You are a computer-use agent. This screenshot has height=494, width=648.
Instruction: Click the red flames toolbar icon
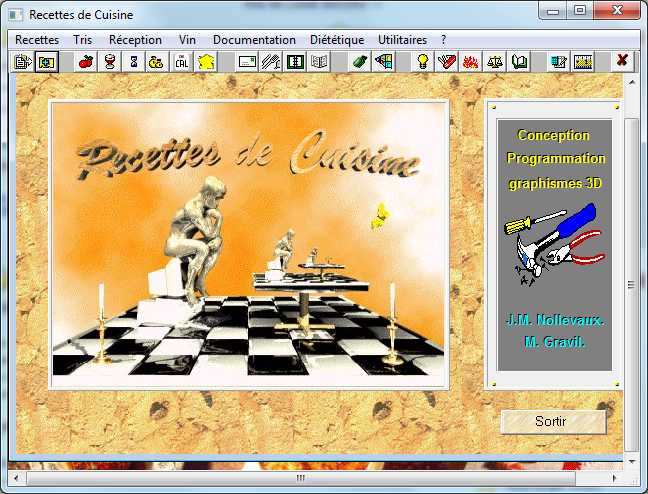[470, 62]
